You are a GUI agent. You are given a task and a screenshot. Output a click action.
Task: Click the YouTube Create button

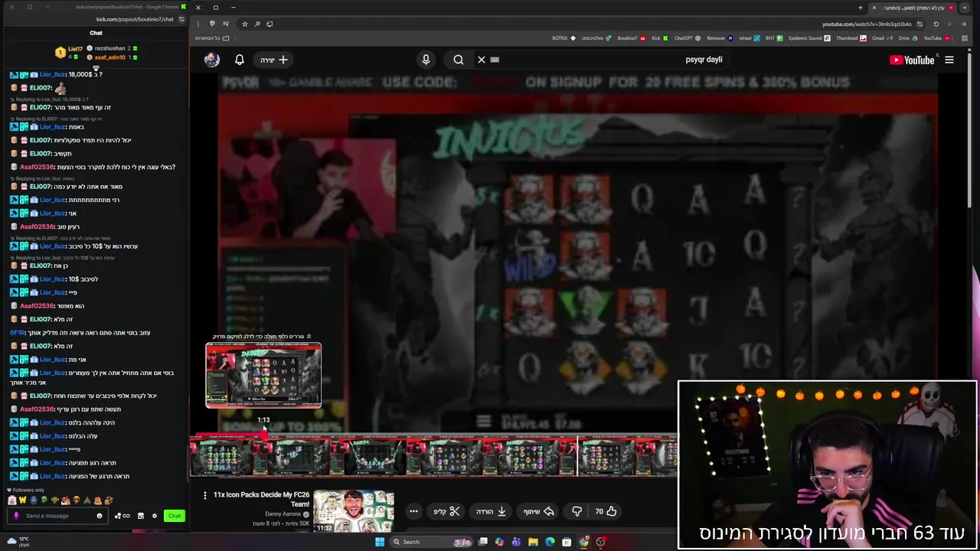pyautogui.click(x=274, y=60)
